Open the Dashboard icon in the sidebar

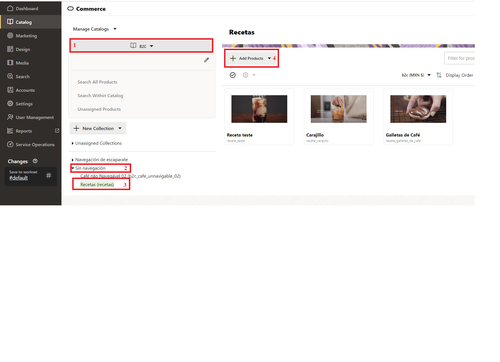click(10, 8)
